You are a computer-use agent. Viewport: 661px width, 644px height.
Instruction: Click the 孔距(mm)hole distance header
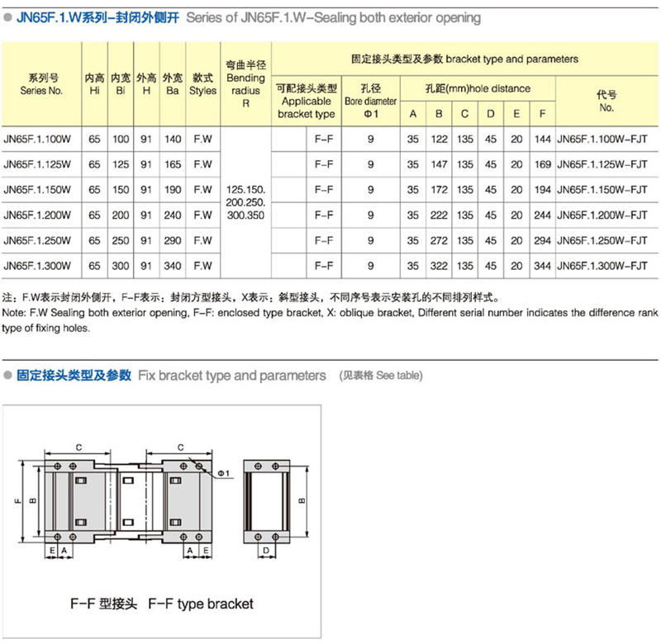click(x=478, y=88)
